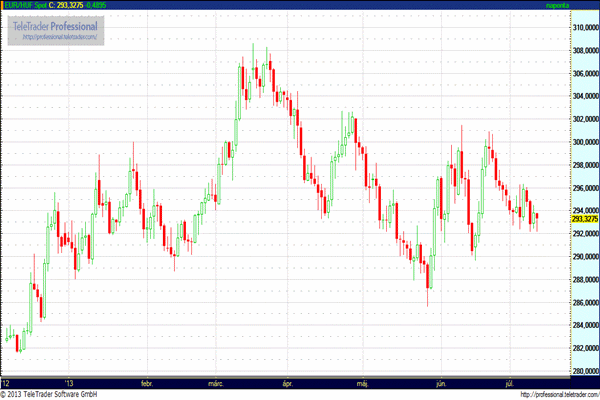Select the 300,0000 level on the price axis
Image resolution: width=600 pixels, height=400 pixels.
pos(557,142)
